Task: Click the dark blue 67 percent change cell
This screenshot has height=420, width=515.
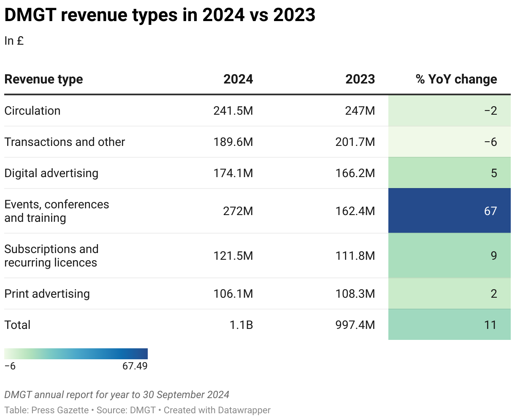Action: tap(449, 211)
